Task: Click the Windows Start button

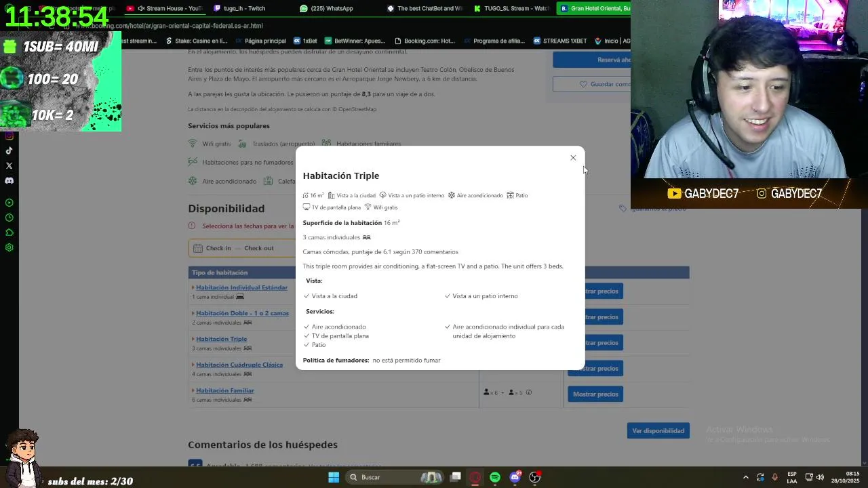Action: click(334, 477)
